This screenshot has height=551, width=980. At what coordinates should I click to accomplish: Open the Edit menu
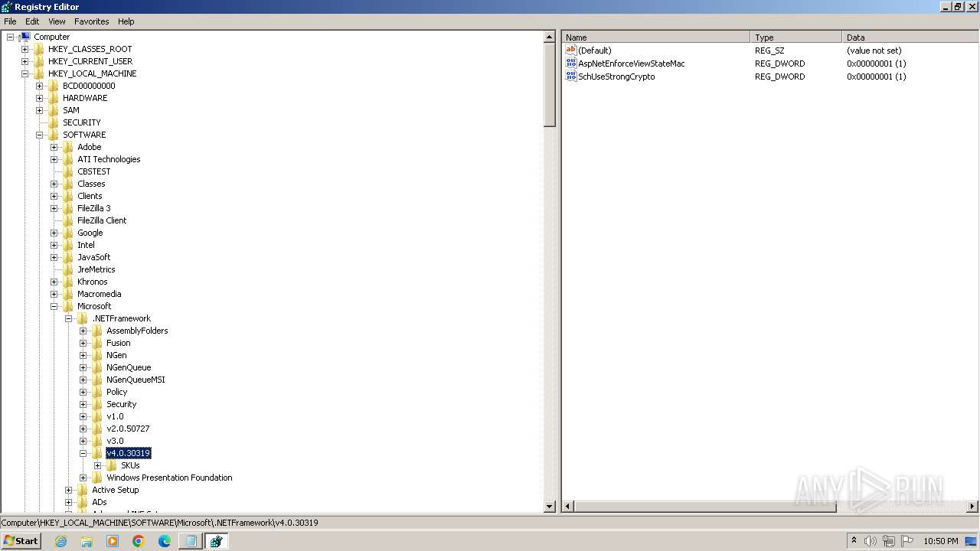click(x=32, y=21)
